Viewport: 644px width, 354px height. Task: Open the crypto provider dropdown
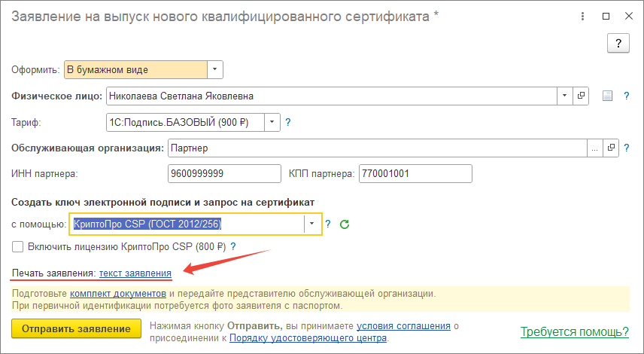(x=313, y=224)
